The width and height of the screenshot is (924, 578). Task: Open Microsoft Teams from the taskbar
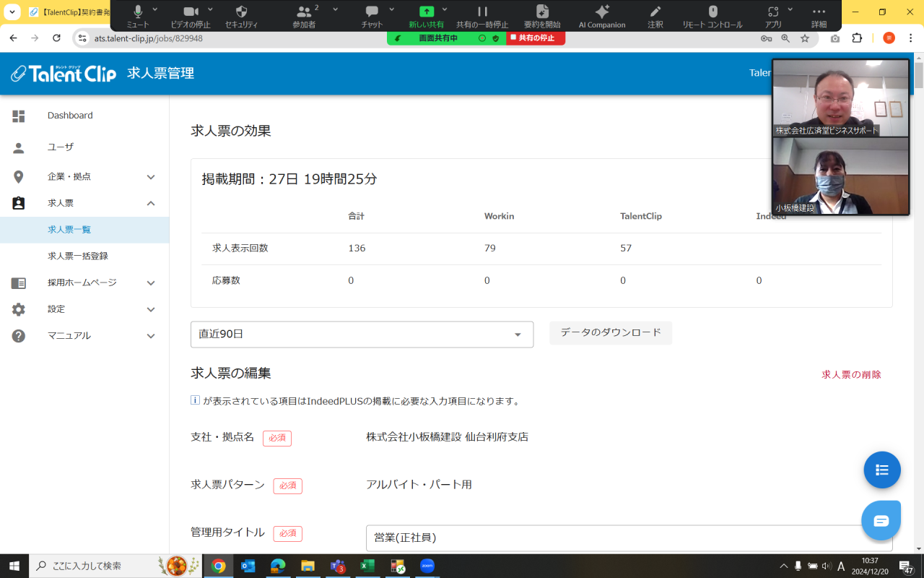337,566
